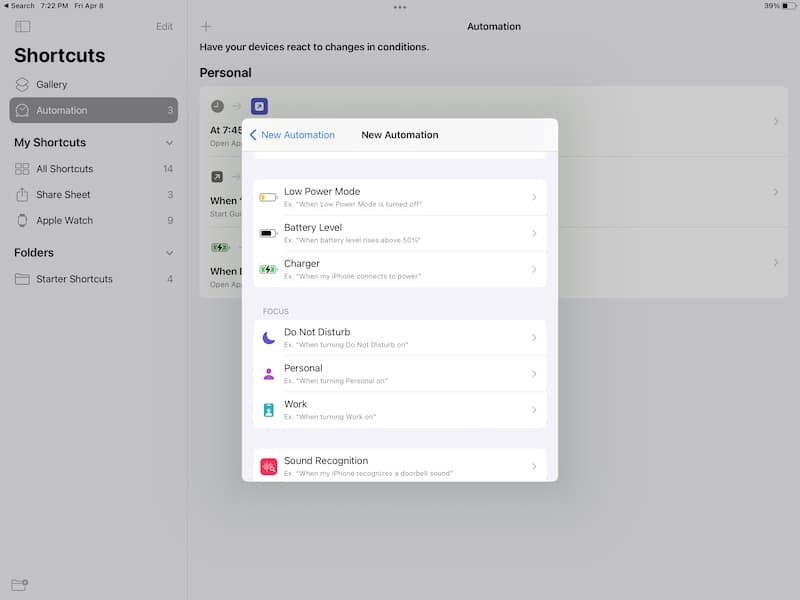
Task: Open chevron on Work focus row
Action: pos(534,410)
